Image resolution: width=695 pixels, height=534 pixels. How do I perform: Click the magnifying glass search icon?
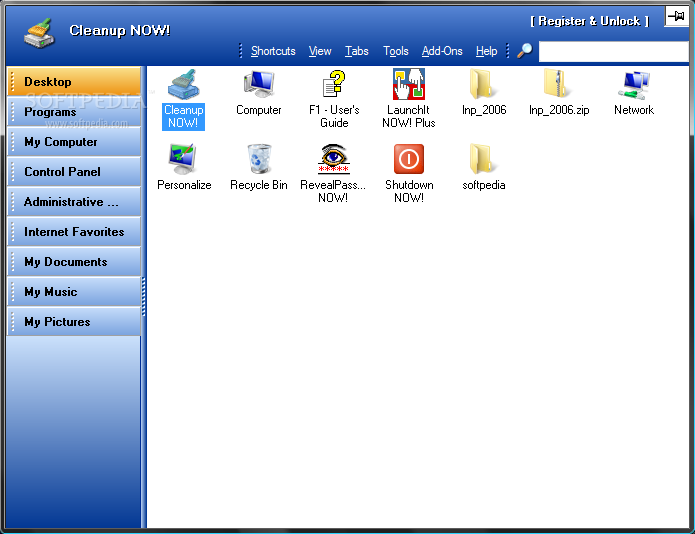[524, 51]
